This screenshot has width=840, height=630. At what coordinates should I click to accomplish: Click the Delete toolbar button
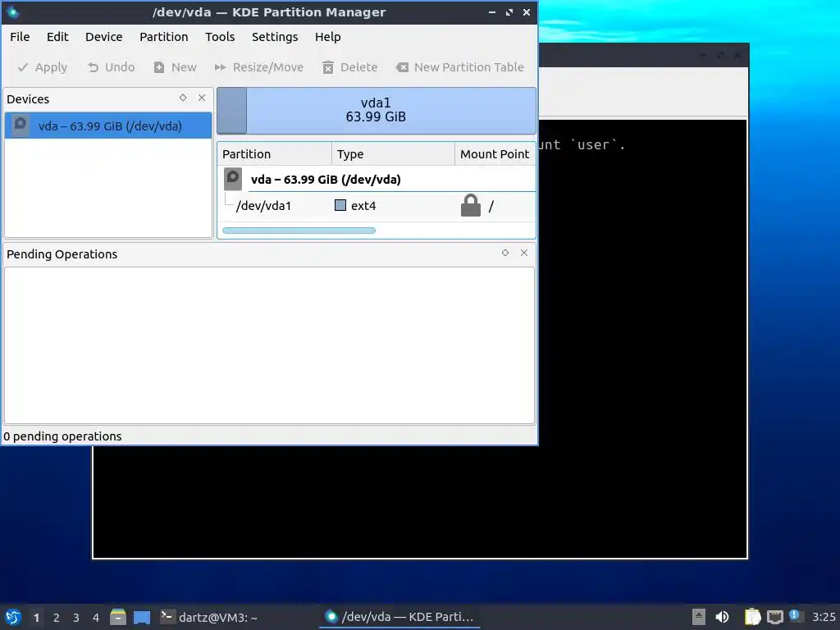click(x=349, y=67)
